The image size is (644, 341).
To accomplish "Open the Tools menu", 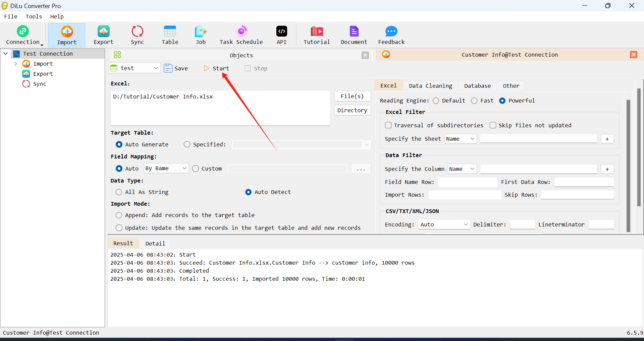I will coord(34,16).
